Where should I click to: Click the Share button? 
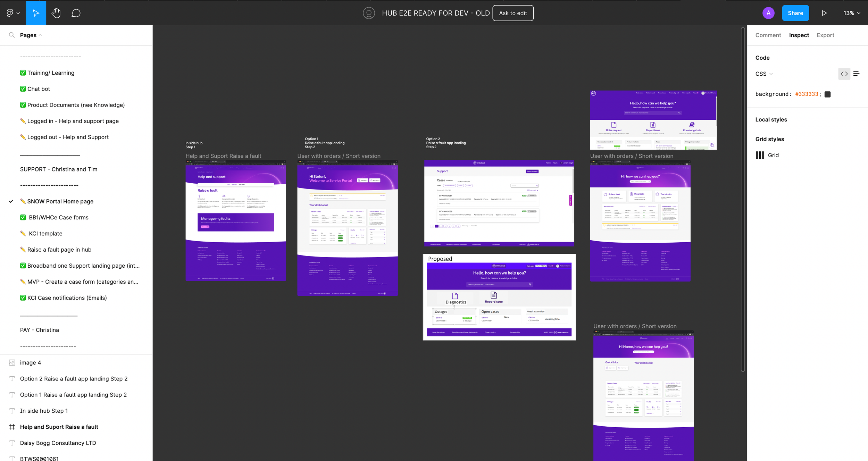pos(795,13)
